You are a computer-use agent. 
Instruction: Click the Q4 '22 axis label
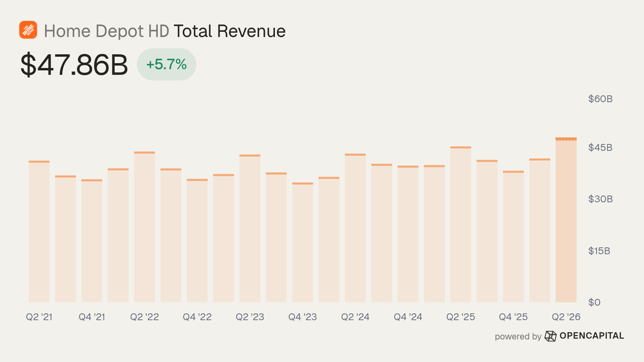point(197,317)
